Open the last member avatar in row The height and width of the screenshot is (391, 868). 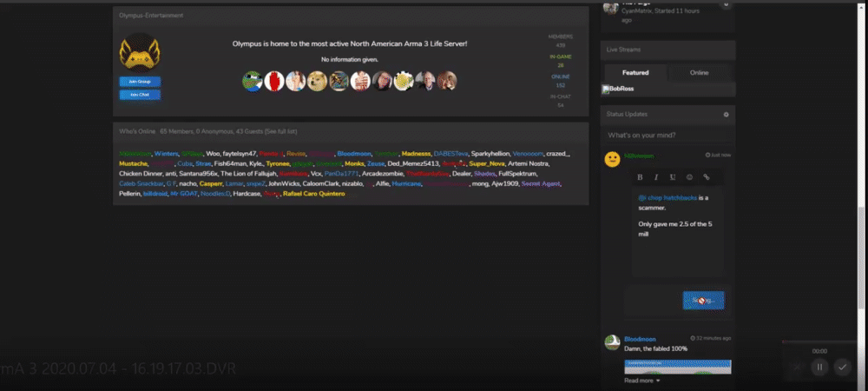(x=447, y=82)
